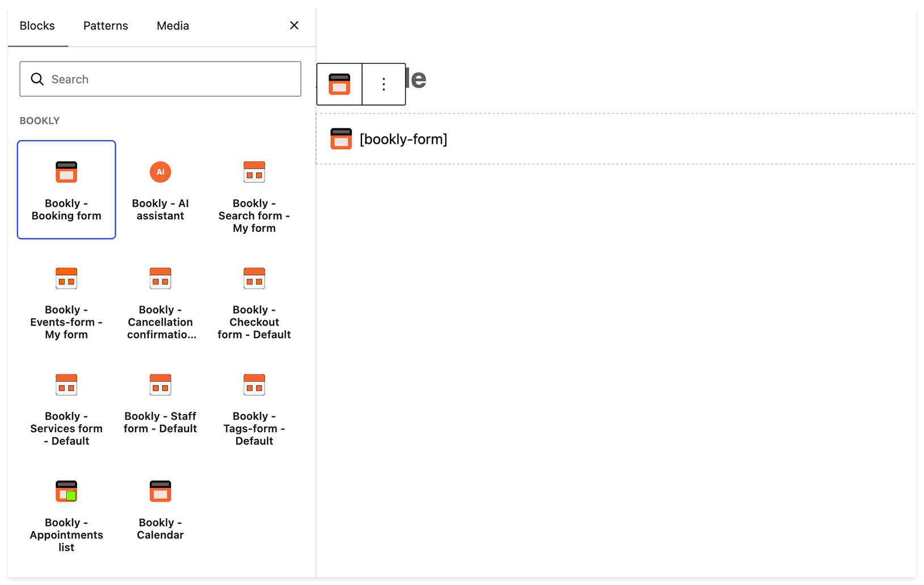Insert Bookly - Checkout form - Default block
The height and width of the screenshot is (585, 924).
click(254, 302)
